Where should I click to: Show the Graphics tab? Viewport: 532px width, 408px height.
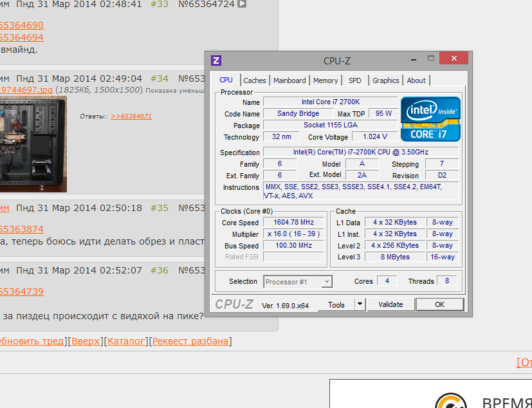pos(385,80)
